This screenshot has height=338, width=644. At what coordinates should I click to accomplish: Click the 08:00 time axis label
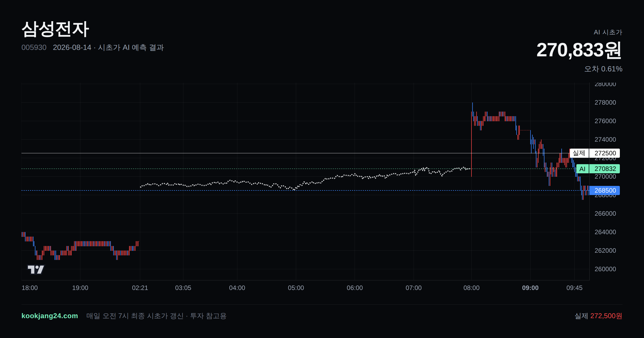point(471,288)
